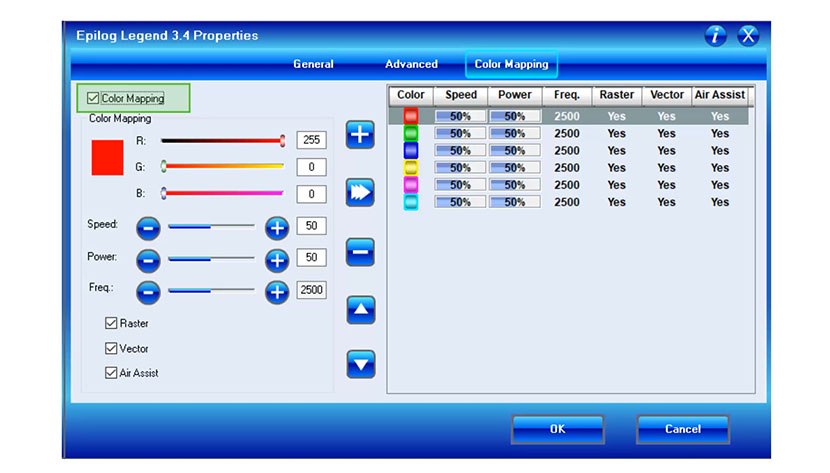
Task: Select the blue color in mapping list
Action: [x=411, y=151]
